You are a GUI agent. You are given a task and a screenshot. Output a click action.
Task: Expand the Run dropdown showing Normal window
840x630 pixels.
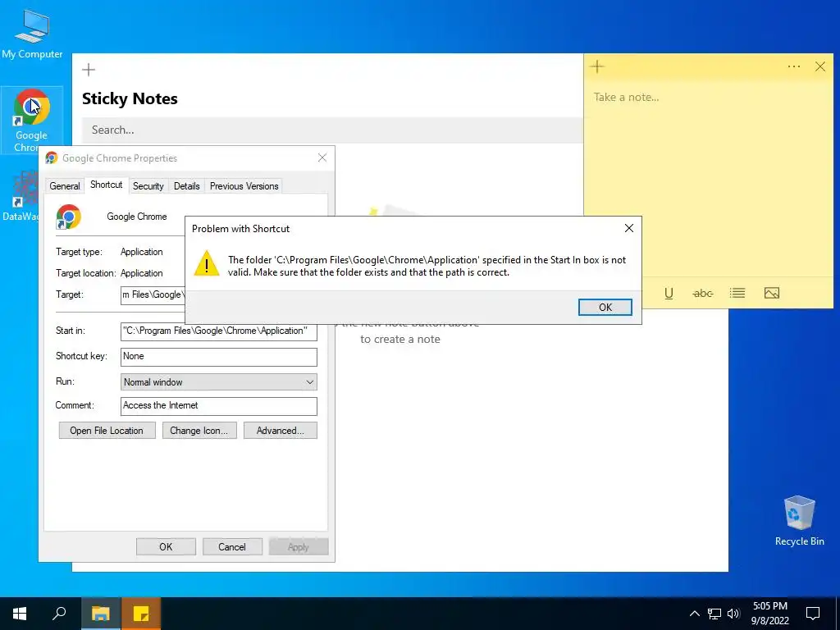point(218,382)
